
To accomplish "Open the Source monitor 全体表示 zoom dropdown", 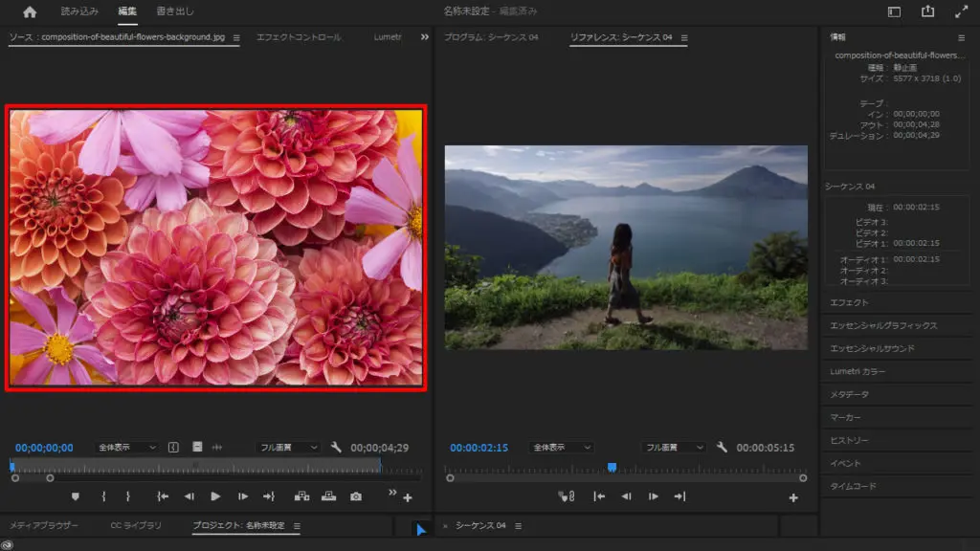I will point(127,447).
